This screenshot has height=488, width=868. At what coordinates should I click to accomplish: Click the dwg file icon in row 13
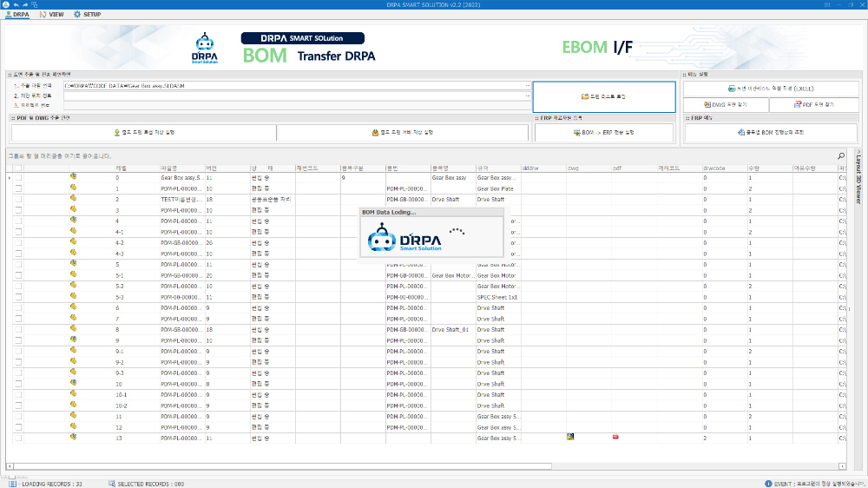(570, 437)
